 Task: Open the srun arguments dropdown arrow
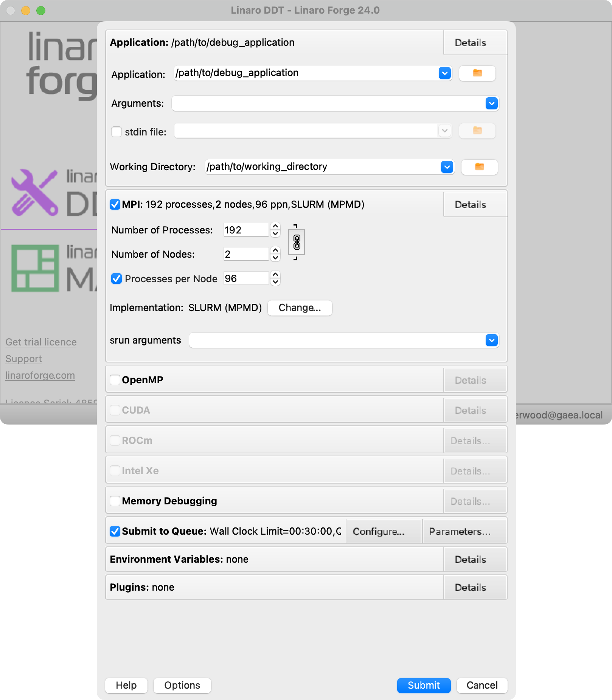[x=491, y=340]
